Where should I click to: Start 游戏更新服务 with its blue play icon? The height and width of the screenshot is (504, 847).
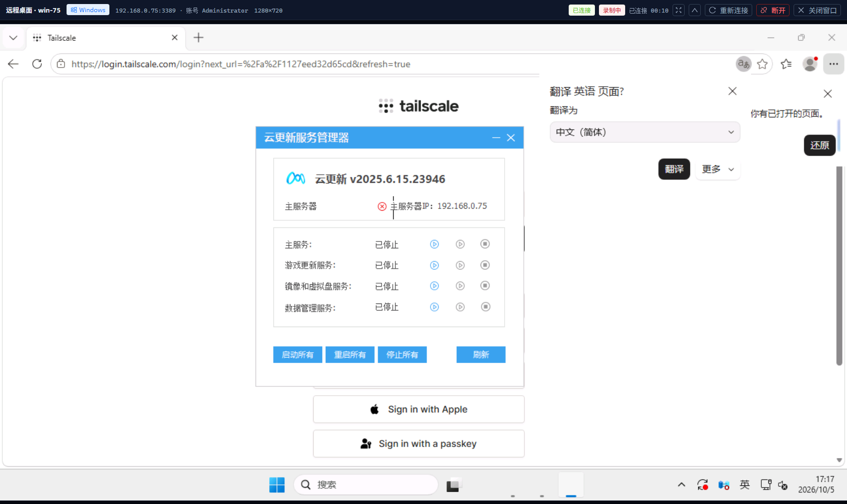click(x=434, y=265)
